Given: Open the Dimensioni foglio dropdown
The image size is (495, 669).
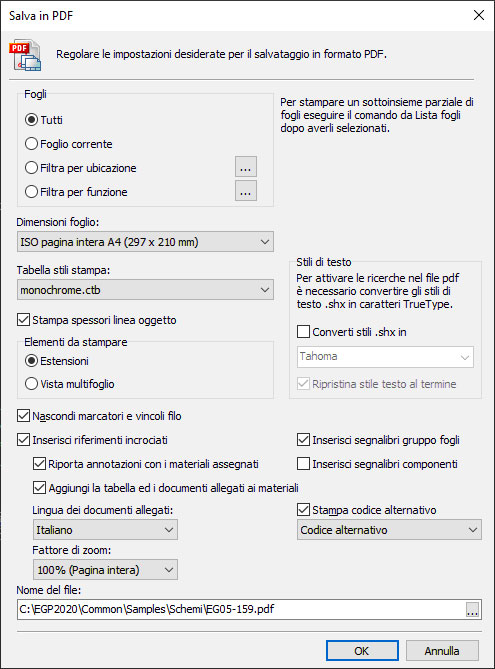Looking at the screenshot, I should coord(145,242).
